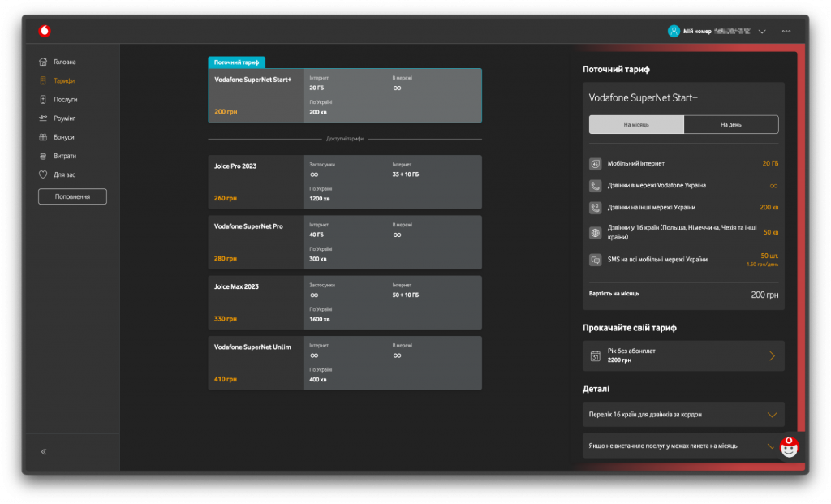Click the icon for calls to other networks
The height and width of the screenshot is (504, 831).
click(596, 208)
